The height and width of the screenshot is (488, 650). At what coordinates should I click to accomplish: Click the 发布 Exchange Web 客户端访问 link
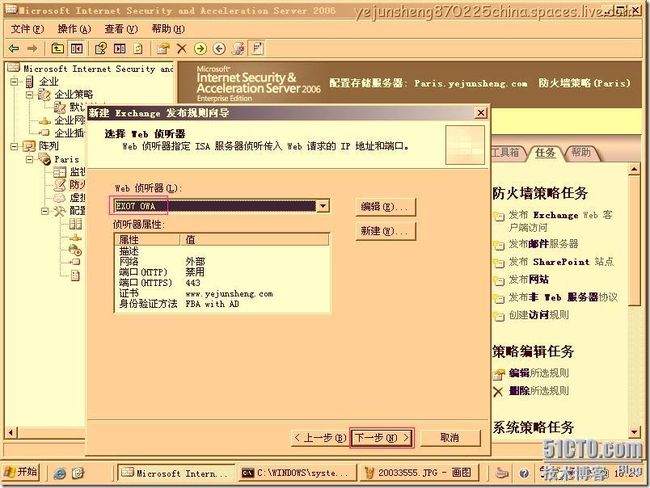[560, 221]
